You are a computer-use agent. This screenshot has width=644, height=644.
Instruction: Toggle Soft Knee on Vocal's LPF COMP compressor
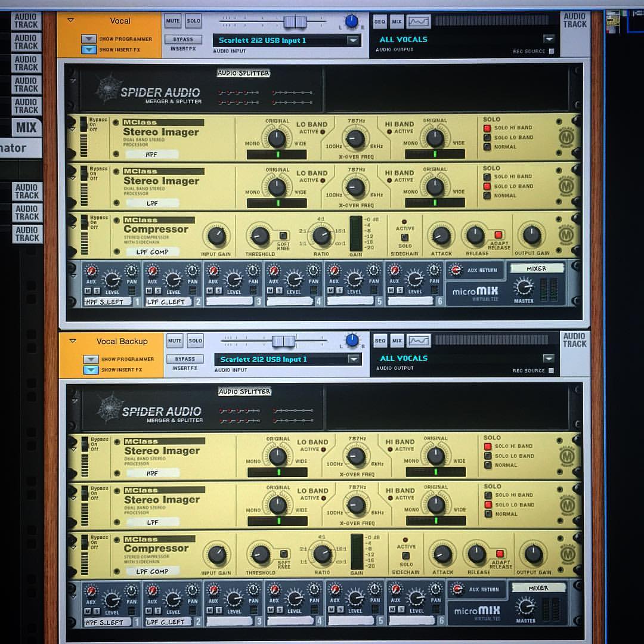pos(283,236)
